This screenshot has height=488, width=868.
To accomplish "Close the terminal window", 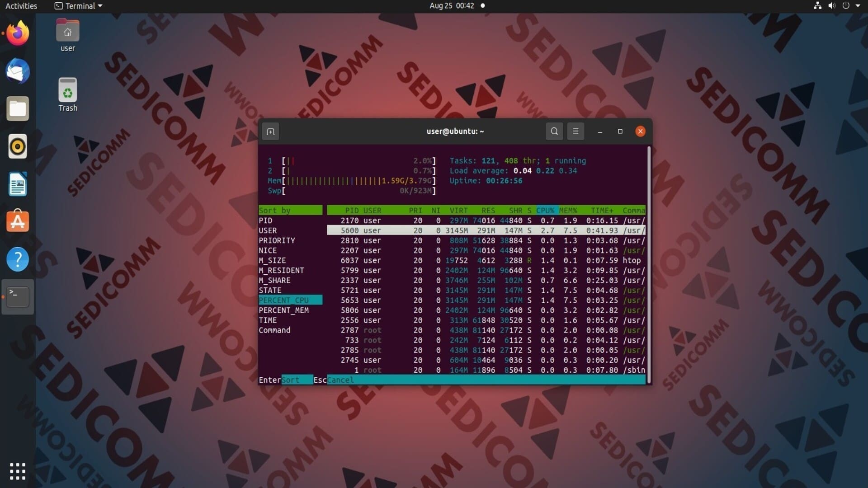I will (x=640, y=131).
